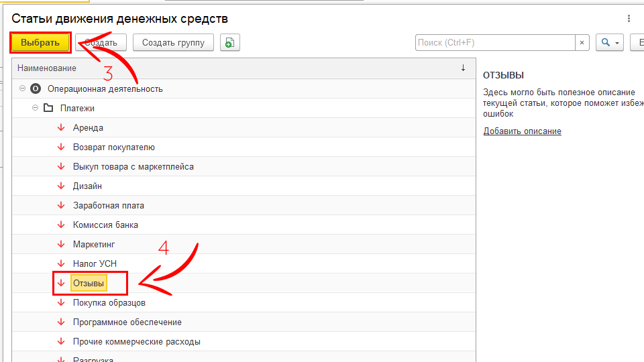Viewport: 644px width, 362px height.
Task: Click the Создать группу button
Action: pyautogui.click(x=173, y=43)
